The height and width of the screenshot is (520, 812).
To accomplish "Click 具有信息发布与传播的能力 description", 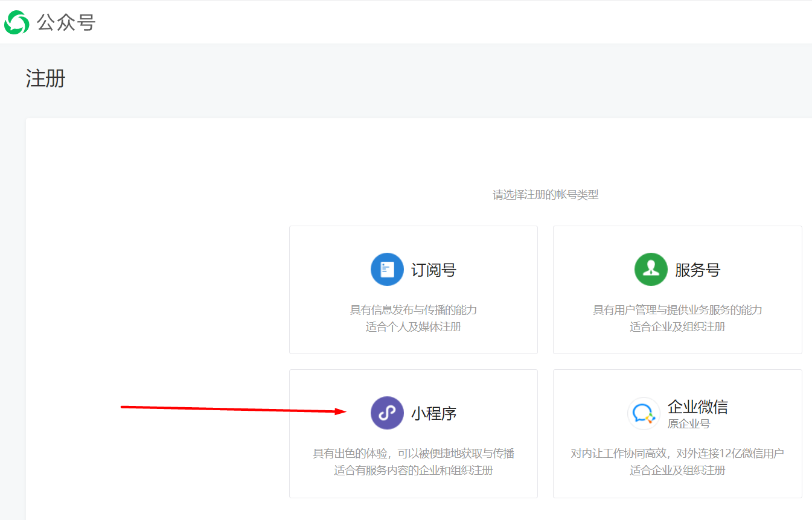I will (414, 310).
